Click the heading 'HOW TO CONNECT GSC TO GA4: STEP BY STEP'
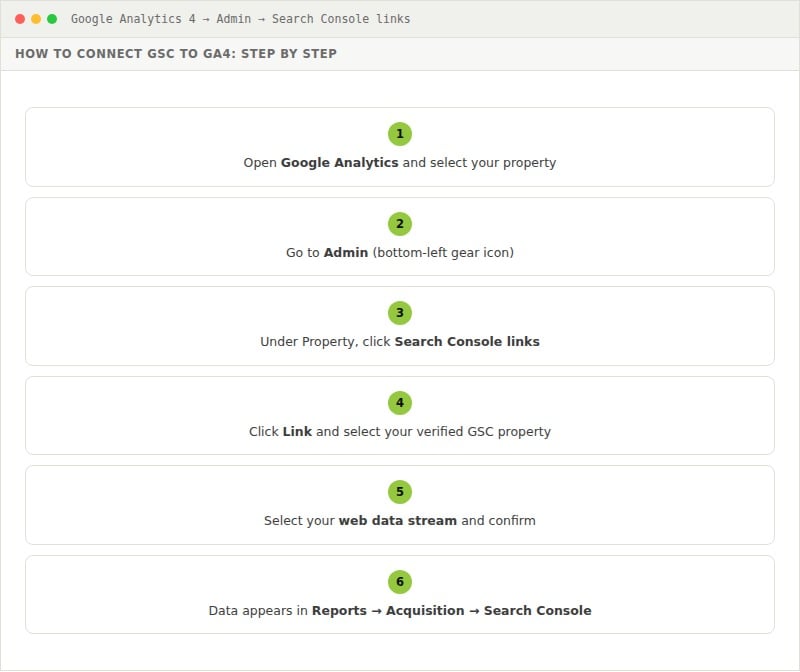Image resolution: width=800 pixels, height=672 pixels. point(176,54)
